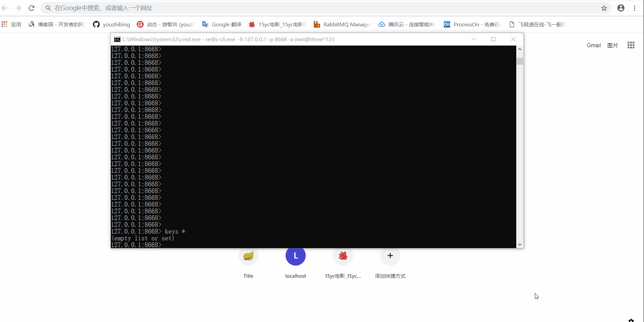Viewport: 644px width, 322px height.
Task: Click the browser forward arrow
Action: 18,8
